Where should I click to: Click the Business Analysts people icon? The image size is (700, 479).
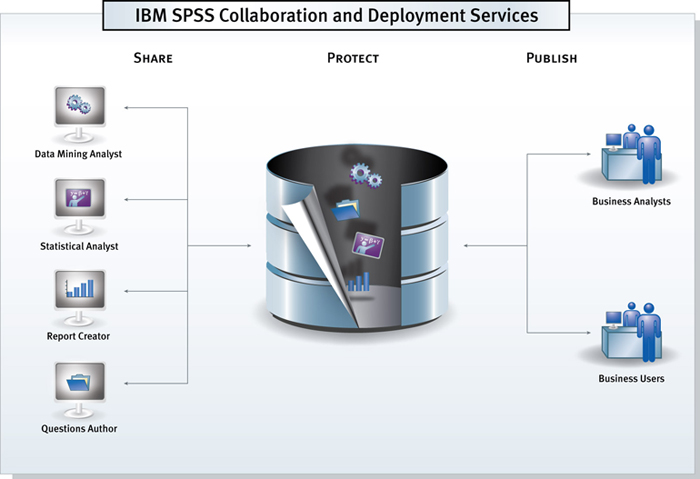tap(631, 154)
